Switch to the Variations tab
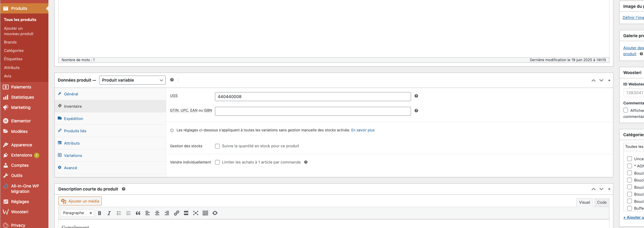This screenshot has height=228, width=644. (x=73, y=155)
